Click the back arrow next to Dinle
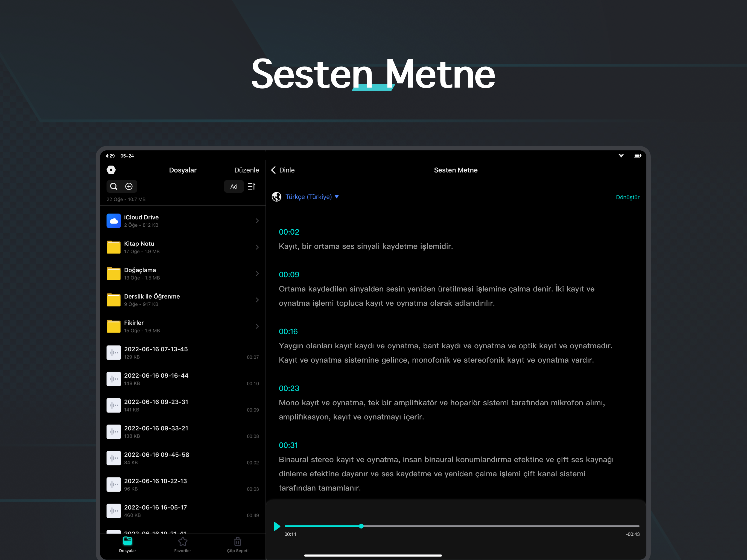Image resolution: width=747 pixels, height=560 pixels. pyautogui.click(x=273, y=170)
